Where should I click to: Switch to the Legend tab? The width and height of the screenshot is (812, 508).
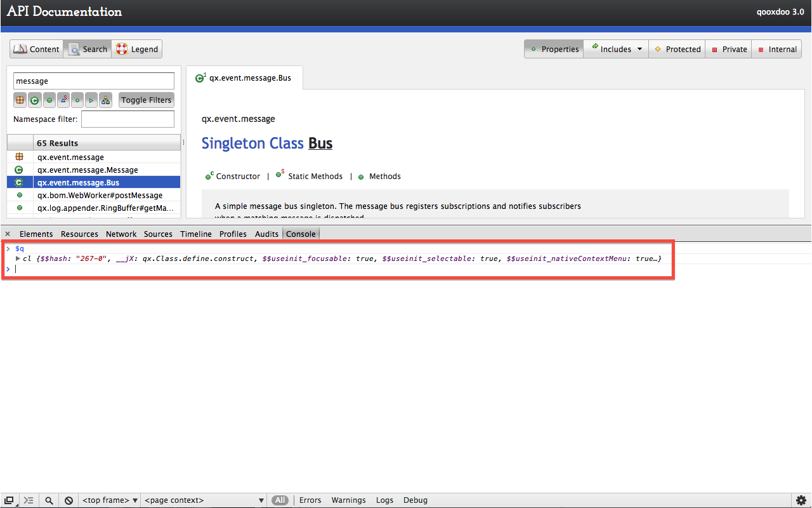click(136, 49)
